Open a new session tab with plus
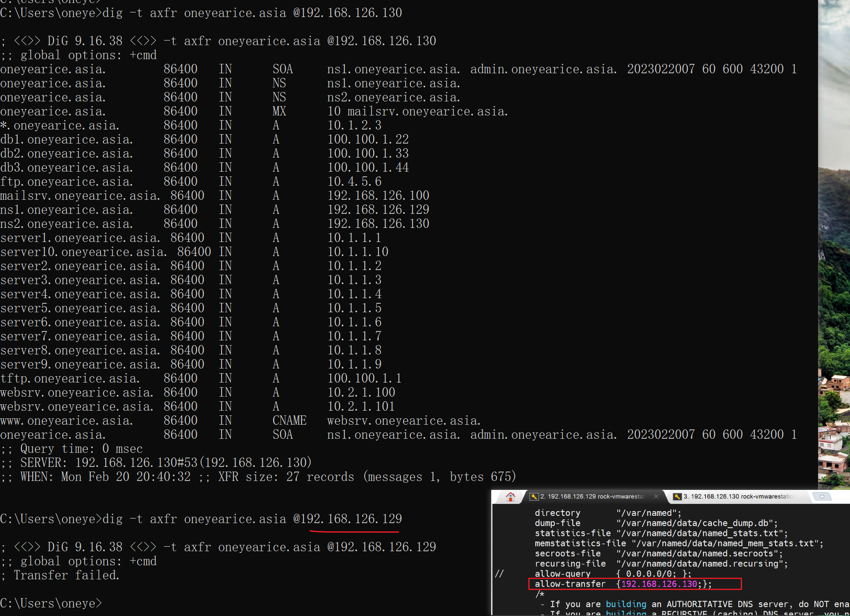This screenshot has height=616, width=850. [822, 496]
